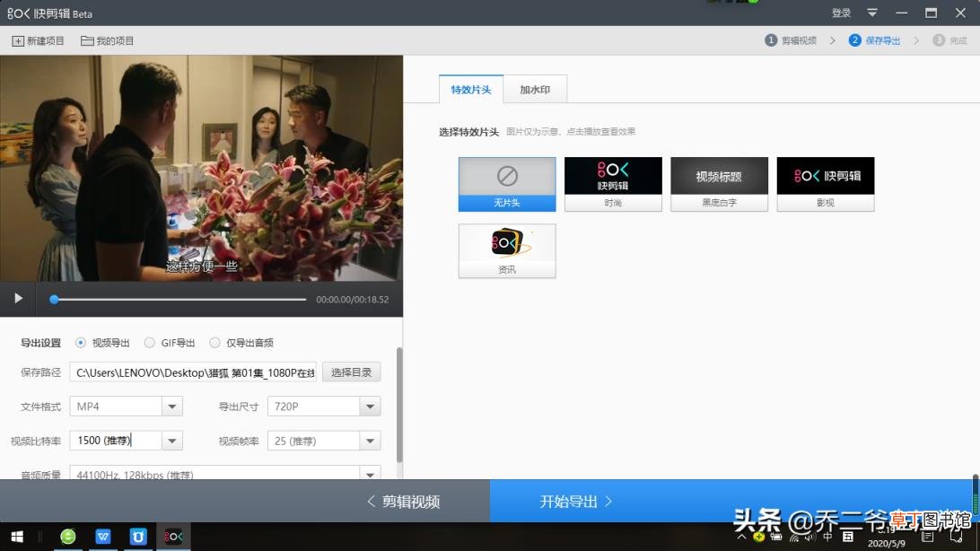Open 我的项目 folder icon
The image size is (980, 551).
(x=87, y=40)
